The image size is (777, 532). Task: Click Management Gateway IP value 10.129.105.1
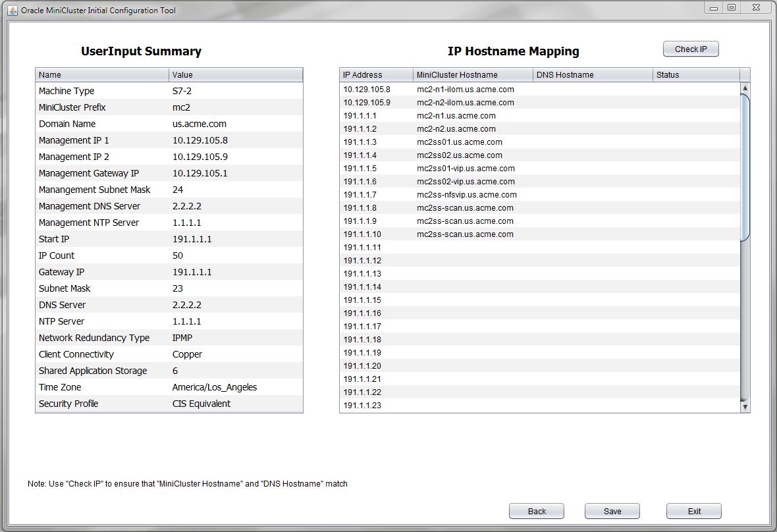(x=200, y=173)
